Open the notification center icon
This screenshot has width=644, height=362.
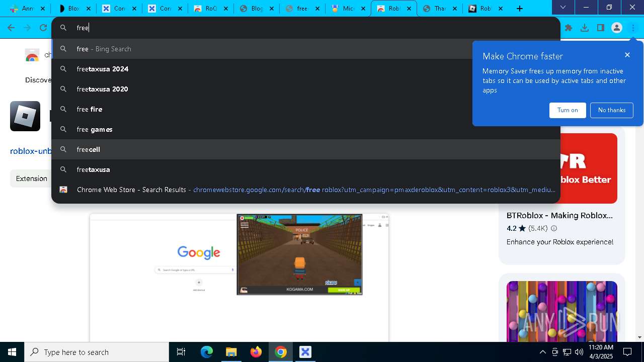coord(627,352)
